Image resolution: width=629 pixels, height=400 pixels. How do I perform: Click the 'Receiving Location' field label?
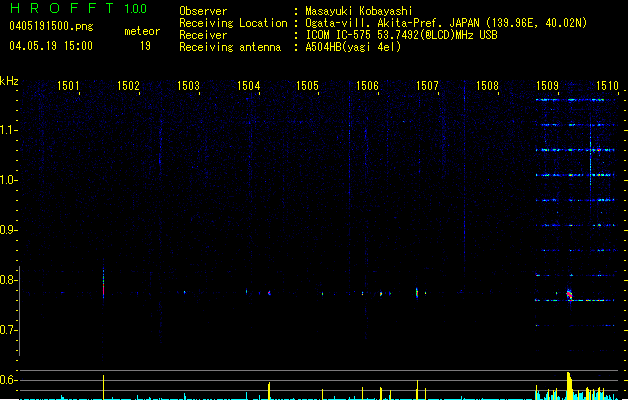point(233,23)
